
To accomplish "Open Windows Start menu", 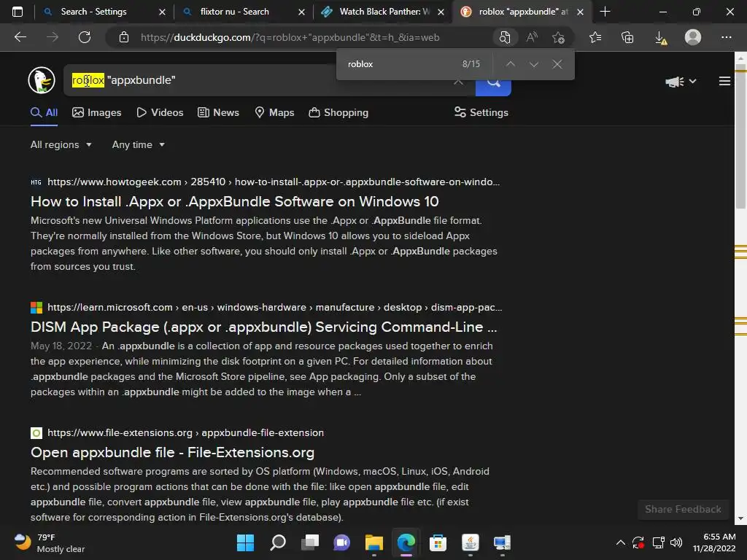I will (x=245, y=542).
